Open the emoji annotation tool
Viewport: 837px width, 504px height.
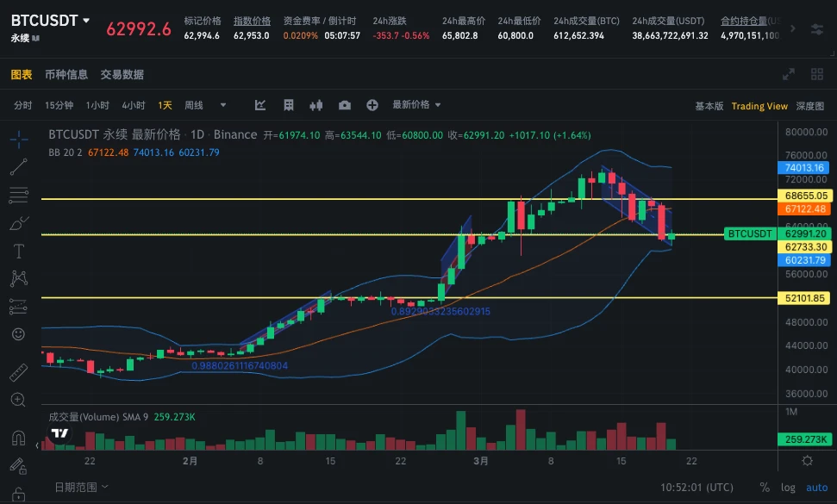point(19,333)
